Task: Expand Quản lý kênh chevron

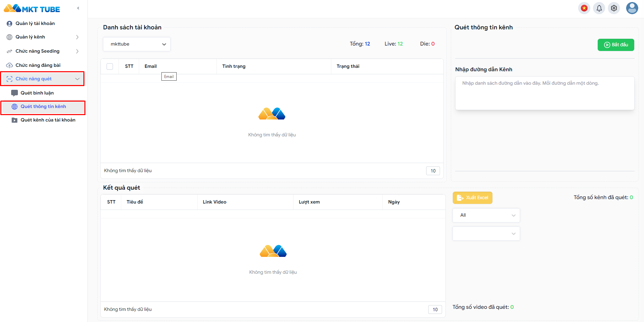Action: click(77, 37)
